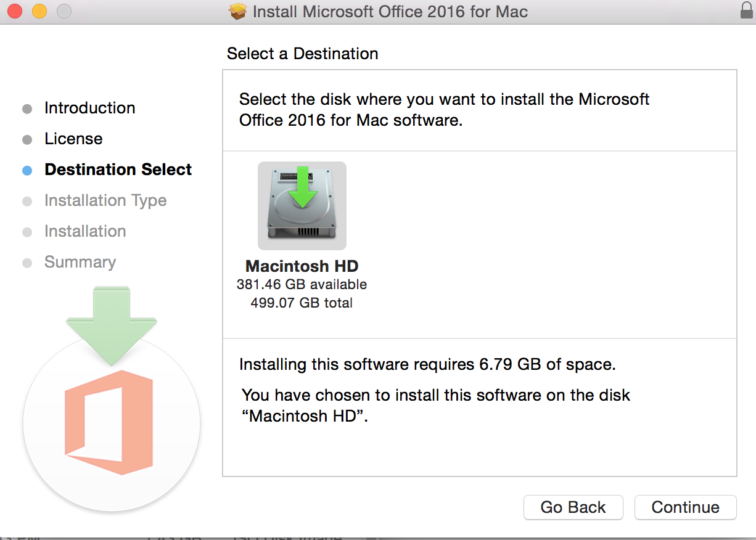Go Back to the previous installer step
This screenshot has height=540, width=756.
pyautogui.click(x=573, y=507)
